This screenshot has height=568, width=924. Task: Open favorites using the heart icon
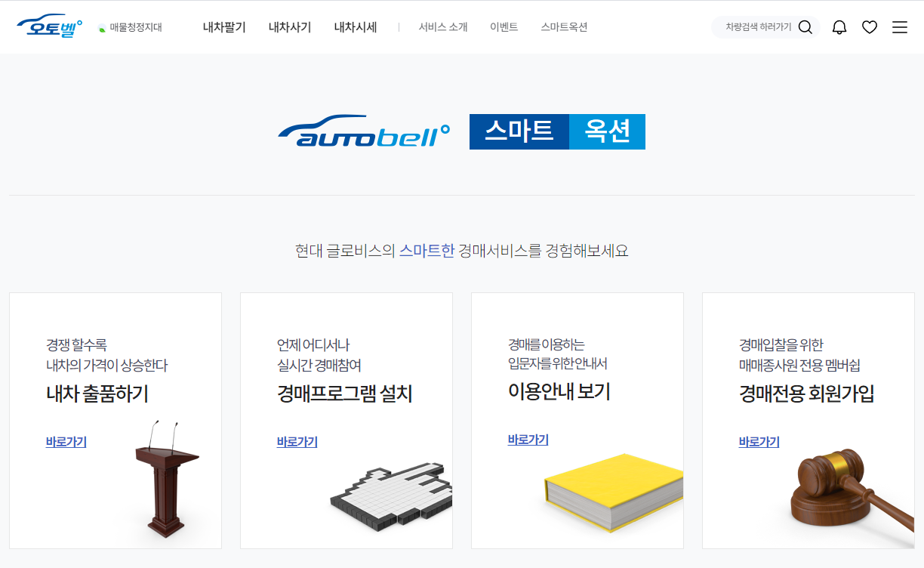pyautogui.click(x=869, y=26)
